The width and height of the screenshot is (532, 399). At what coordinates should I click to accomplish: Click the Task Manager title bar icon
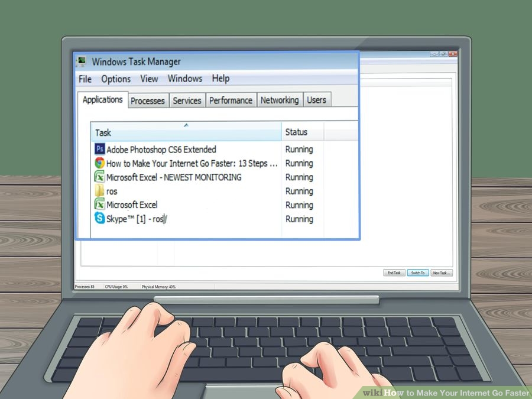click(83, 61)
